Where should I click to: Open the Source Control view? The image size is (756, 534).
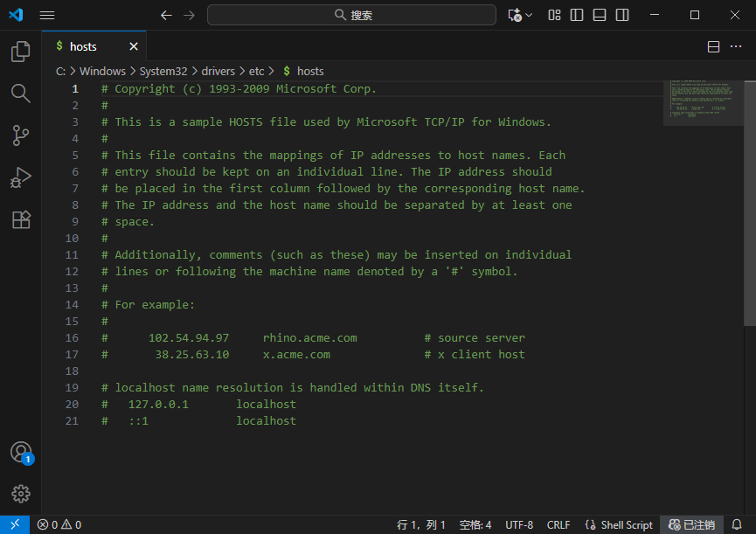20,135
